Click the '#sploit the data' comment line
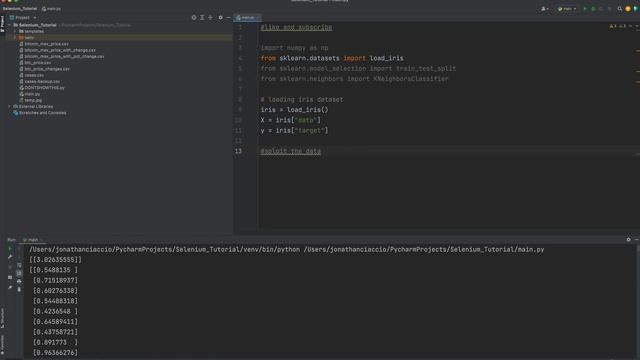Image resolution: width=640 pixels, height=360 pixels. 291,151
